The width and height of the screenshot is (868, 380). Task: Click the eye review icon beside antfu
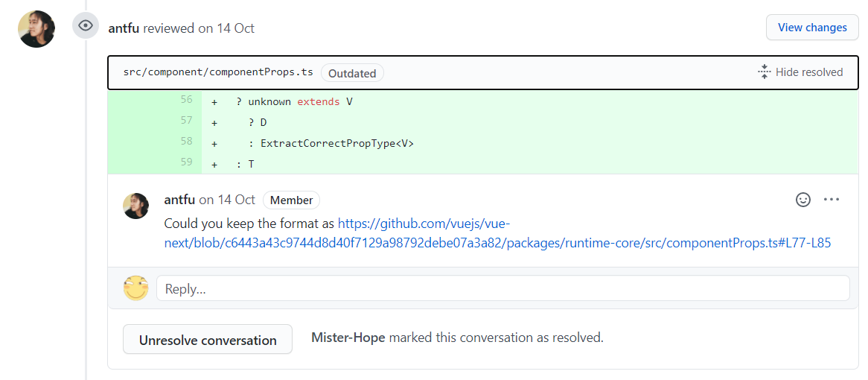[86, 25]
